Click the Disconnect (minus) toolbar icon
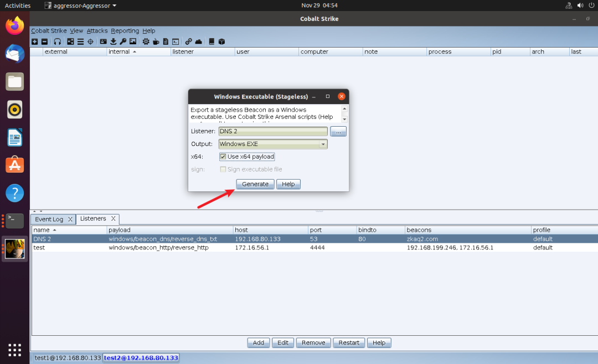The image size is (598, 364). (x=45, y=41)
